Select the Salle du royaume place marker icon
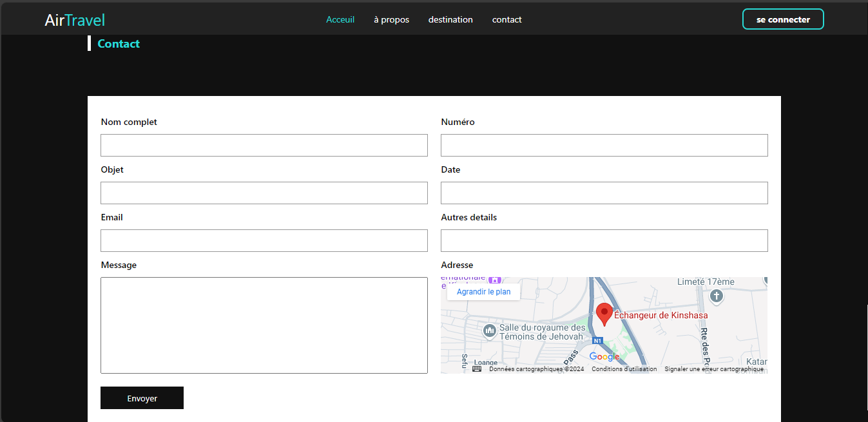The width and height of the screenshot is (868, 422). [489, 331]
